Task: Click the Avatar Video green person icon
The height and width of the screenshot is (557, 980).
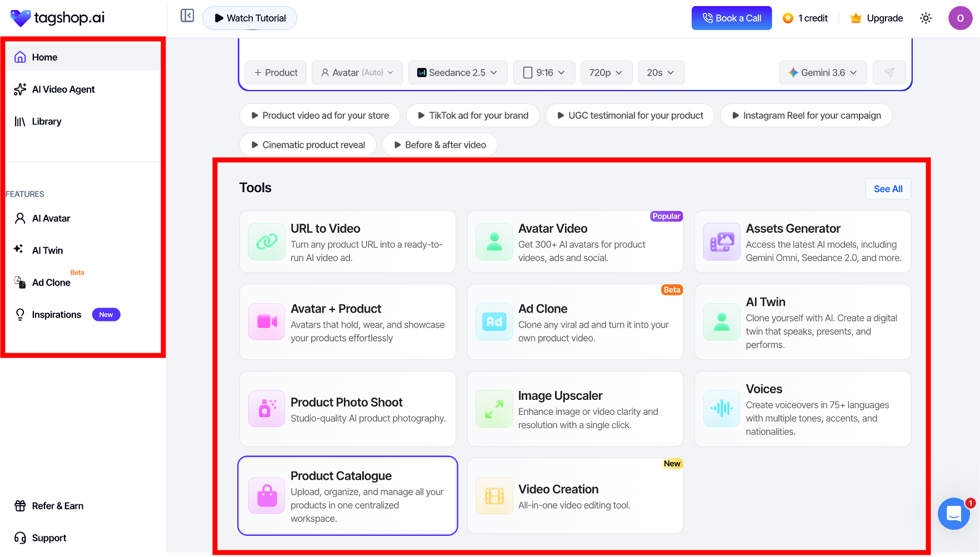Action: [494, 242]
